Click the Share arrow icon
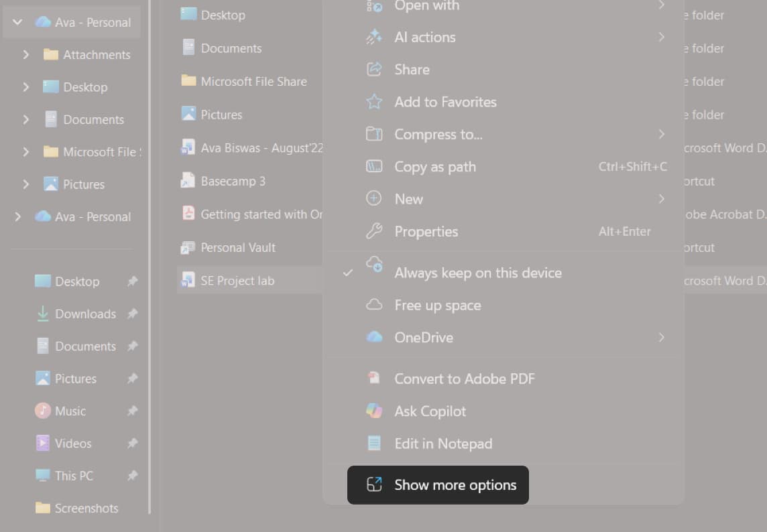The image size is (767, 532). [x=374, y=69]
